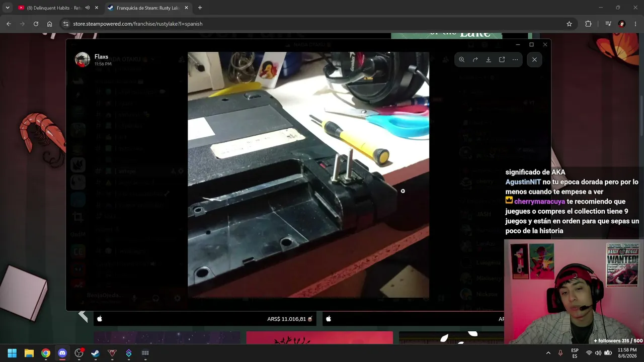Click the AgustinNIT username in chat

523,182
